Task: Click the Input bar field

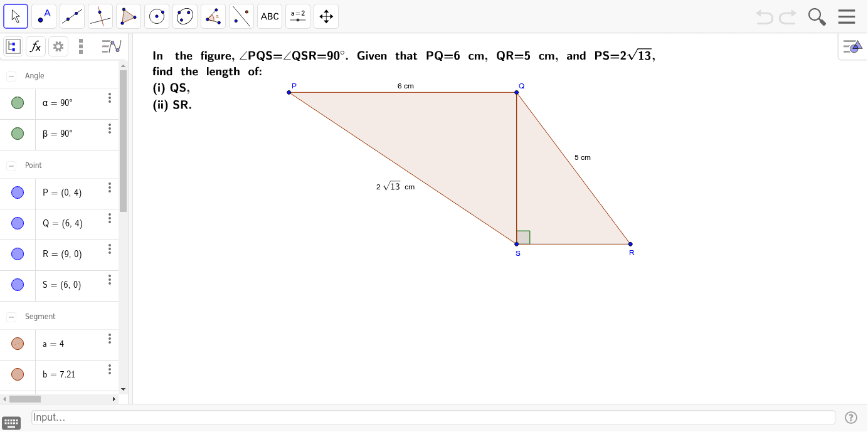Action: (x=433, y=418)
